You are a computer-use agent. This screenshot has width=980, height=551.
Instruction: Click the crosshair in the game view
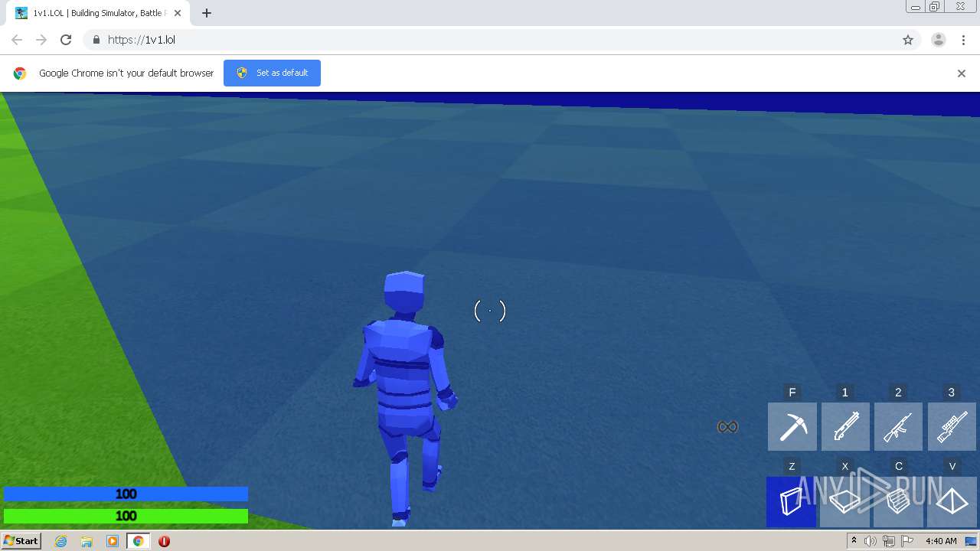(x=490, y=311)
